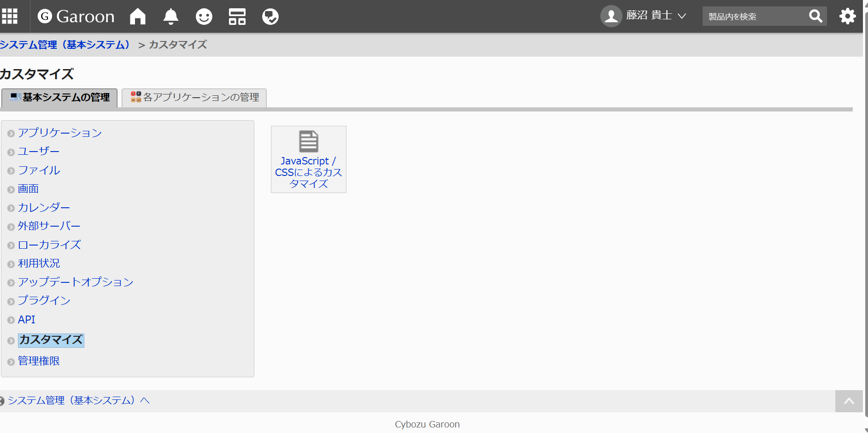Image resolution: width=868 pixels, height=433 pixels.
Task: Click the arrow bullet beside プラグイン
Action: coord(11,302)
